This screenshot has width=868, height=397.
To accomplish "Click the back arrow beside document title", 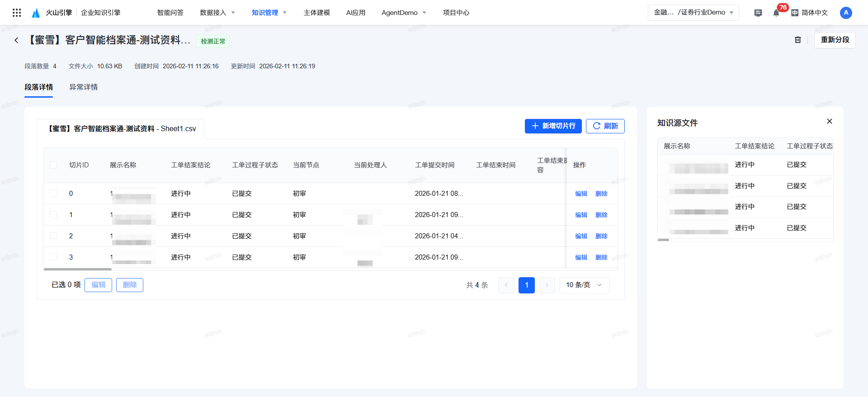I will (x=16, y=40).
